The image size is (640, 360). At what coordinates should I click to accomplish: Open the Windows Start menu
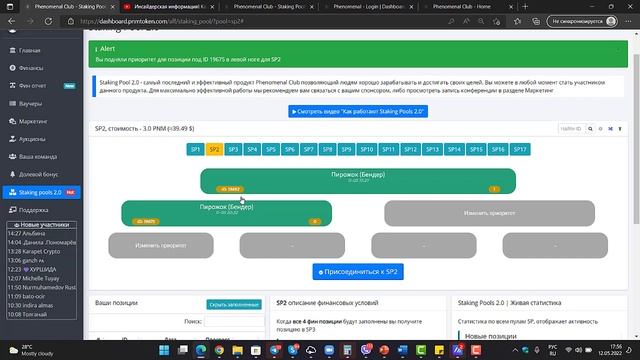tap(164, 350)
